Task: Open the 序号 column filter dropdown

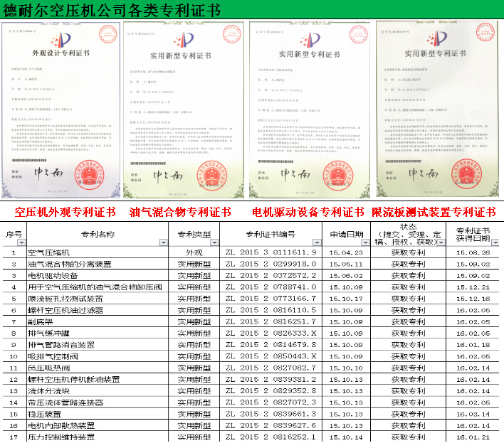Action: [x=22, y=242]
